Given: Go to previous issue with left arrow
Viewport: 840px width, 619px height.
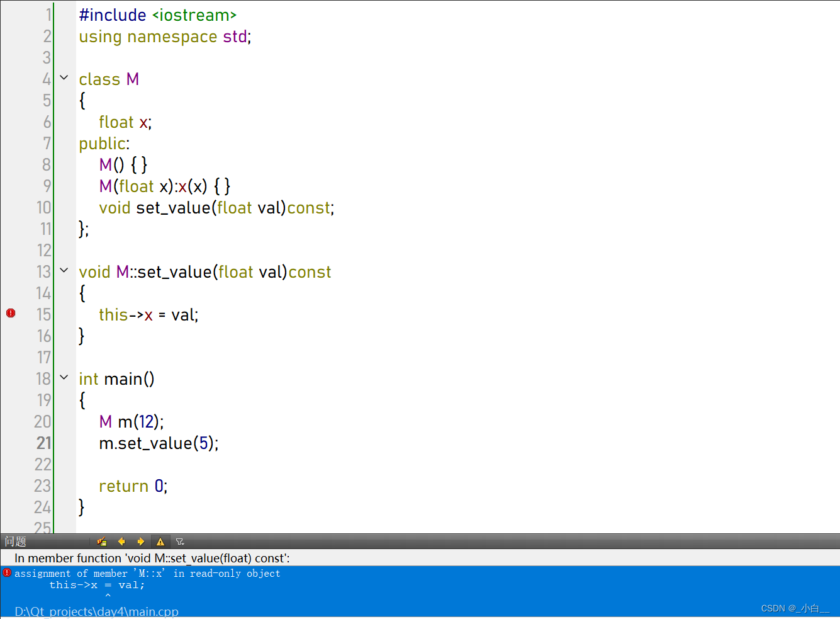Looking at the screenshot, I should [x=121, y=542].
